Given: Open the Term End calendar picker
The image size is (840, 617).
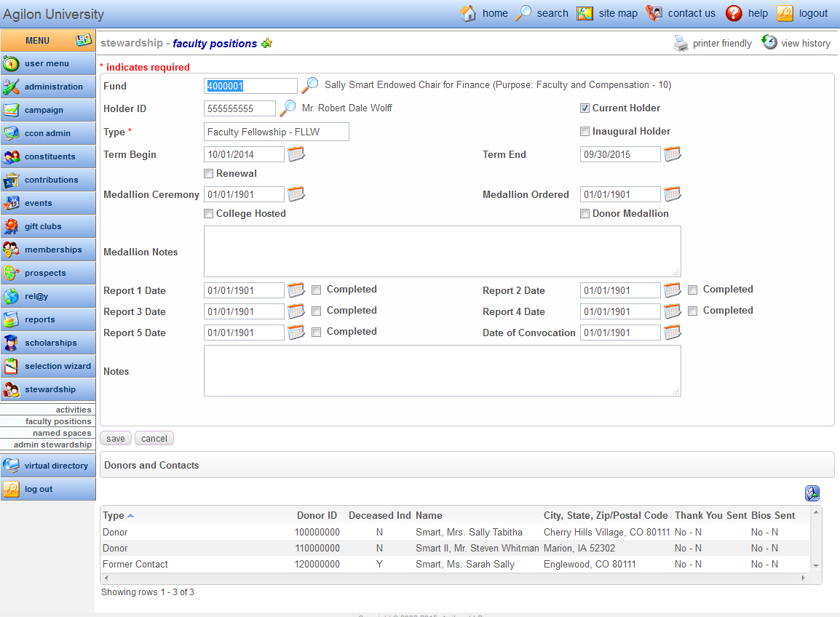Looking at the screenshot, I should (673, 154).
